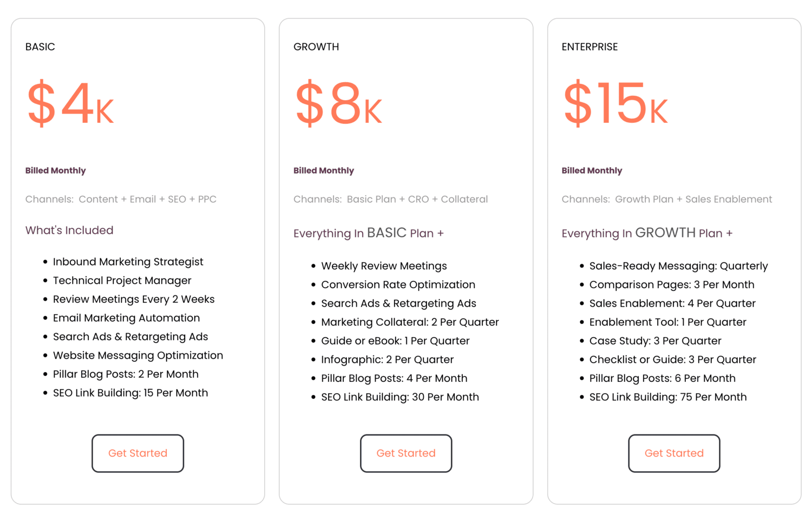Screen dimensions: 812x515
Task: Click the Inbound Marketing Strategist bullet item
Action: [x=128, y=261]
